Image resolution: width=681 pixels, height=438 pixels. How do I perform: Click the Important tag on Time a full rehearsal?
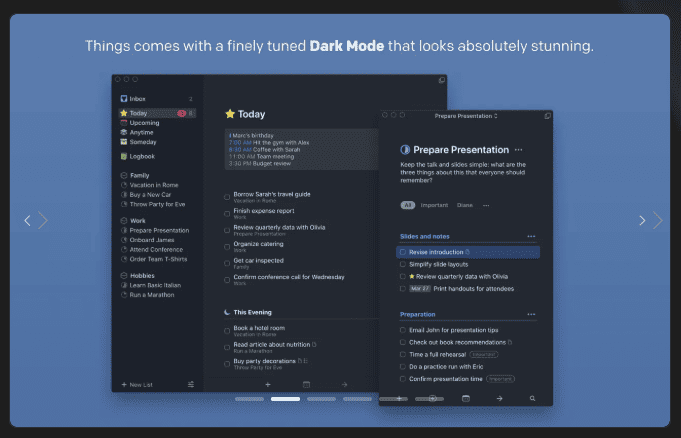point(484,355)
